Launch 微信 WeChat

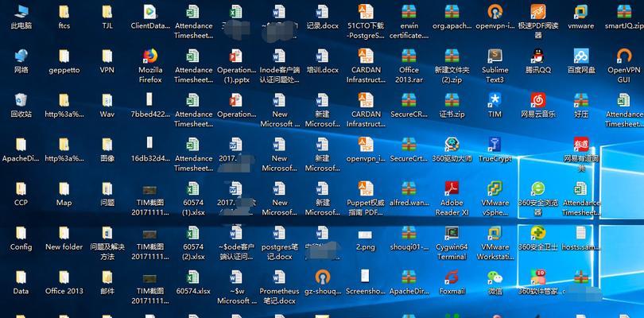[495, 283]
